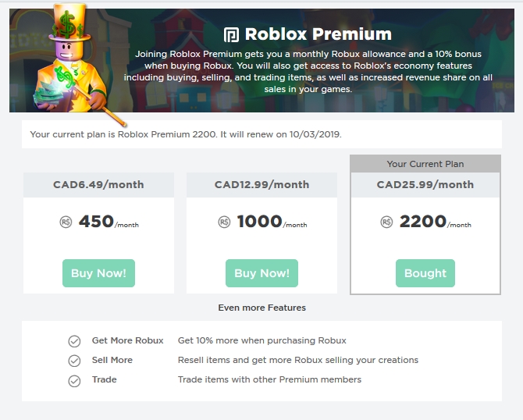
Task: Click the Sell More feature label
Action: (x=112, y=360)
